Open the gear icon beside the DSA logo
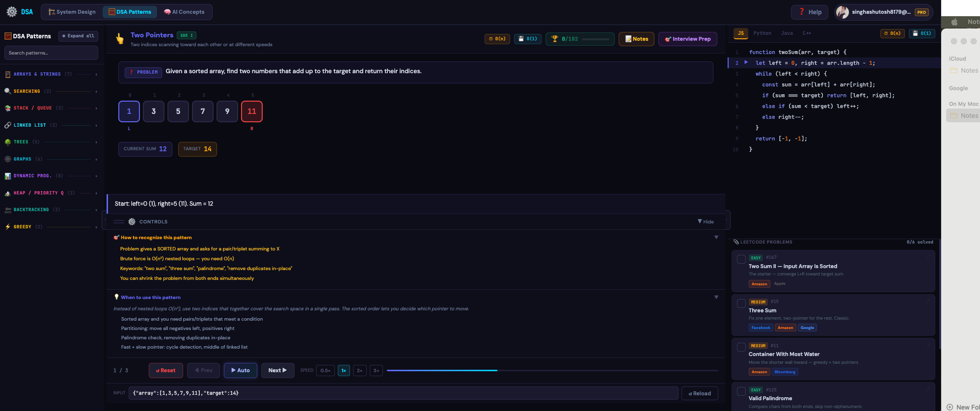Viewport: 980px width, 411px height. click(x=12, y=12)
